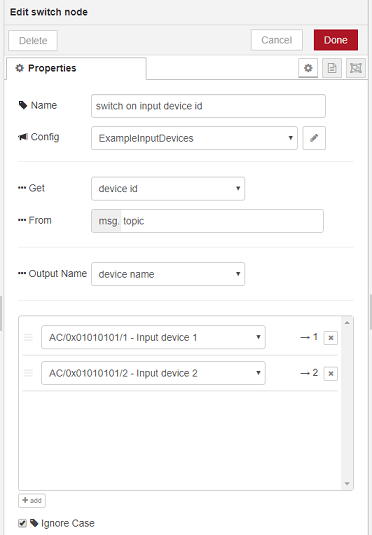Open the Config ExampleInputDevices dropdown
372x535 pixels.
click(194, 138)
